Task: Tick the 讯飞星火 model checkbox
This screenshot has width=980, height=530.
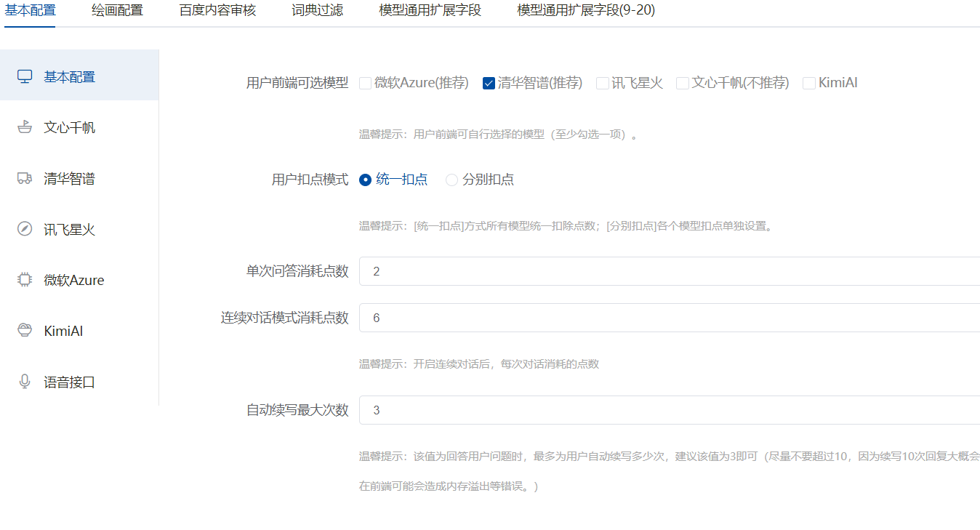Action: pyautogui.click(x=603, y=83)
